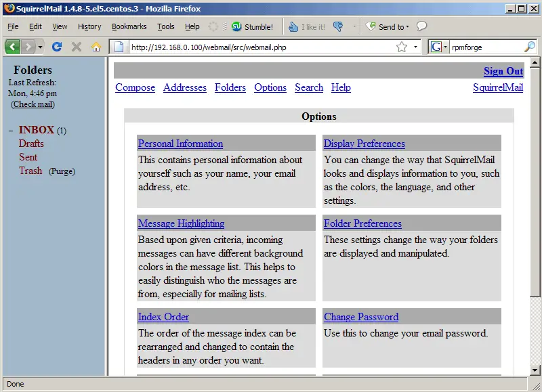The width and height of the screenshot is (542, 392).
Task: Open the History menu
Action: pyautogui.click(x=89, y=26)
